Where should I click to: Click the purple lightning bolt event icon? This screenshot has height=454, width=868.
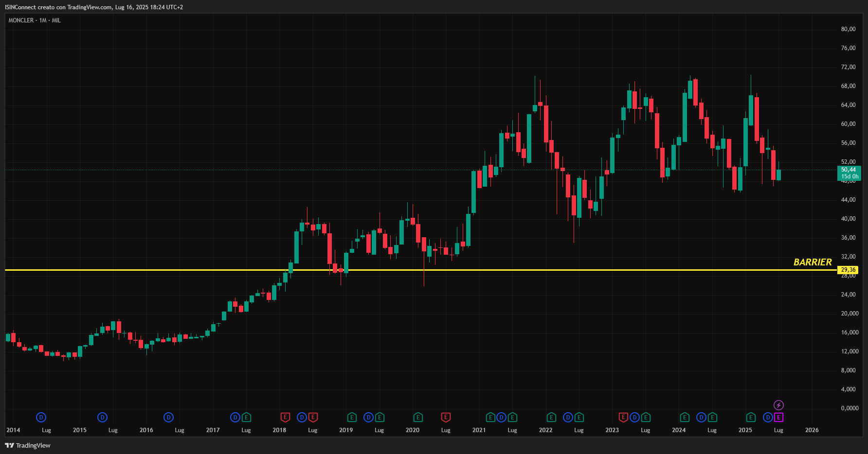click(x=778, y=405)
